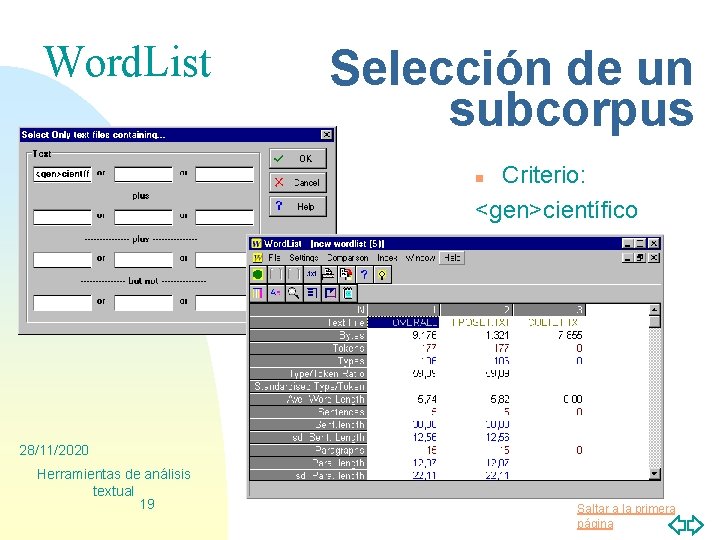Go to previous slide with left arrow
This screenshot has height=540, width=720.
(677, 524)
